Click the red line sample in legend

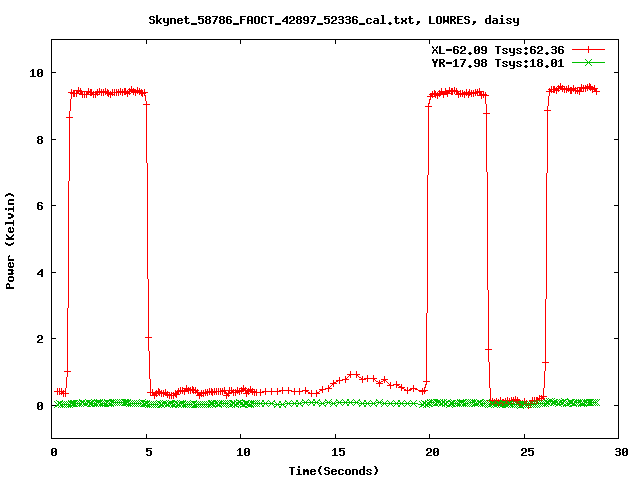tap(588, 50)
